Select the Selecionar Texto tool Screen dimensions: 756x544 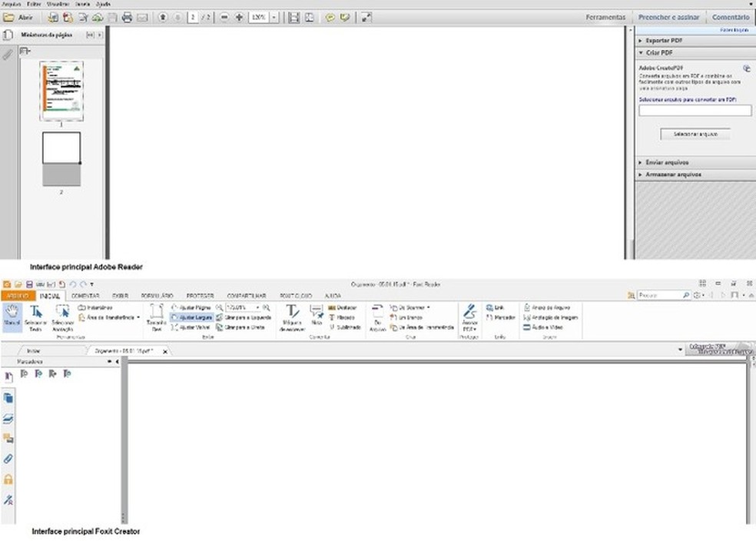click(x=36, y=318)
